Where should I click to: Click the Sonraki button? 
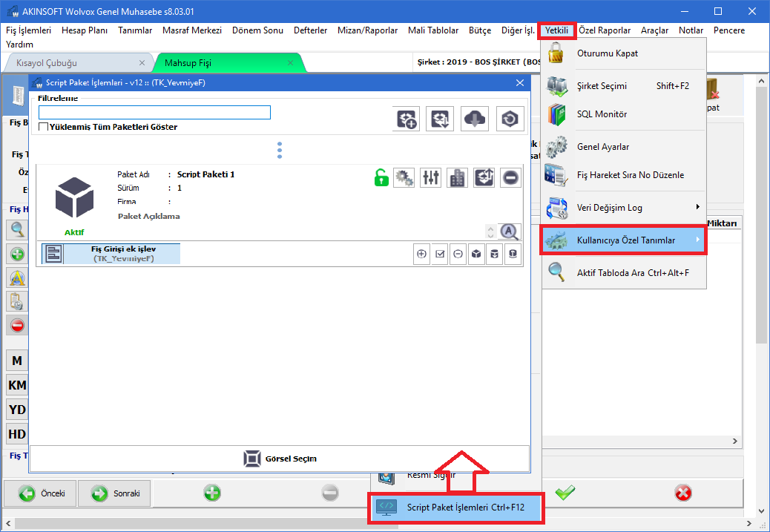click(x=116, y=493)
